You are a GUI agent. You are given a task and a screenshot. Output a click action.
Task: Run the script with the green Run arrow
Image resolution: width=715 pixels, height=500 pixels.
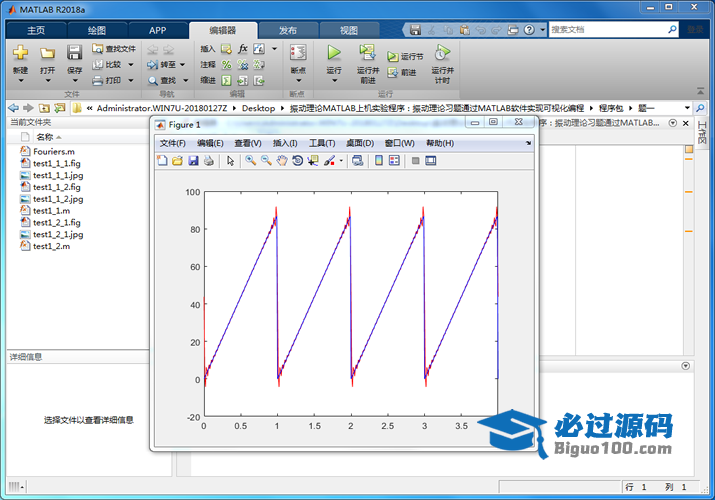(334, 53)
